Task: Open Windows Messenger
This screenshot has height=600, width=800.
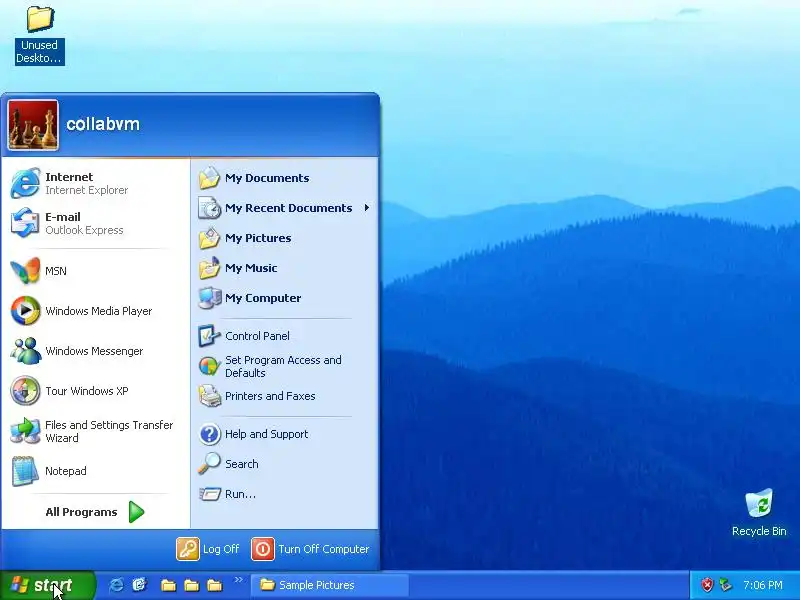Action: pyautogui.click(x=95, y=351)
